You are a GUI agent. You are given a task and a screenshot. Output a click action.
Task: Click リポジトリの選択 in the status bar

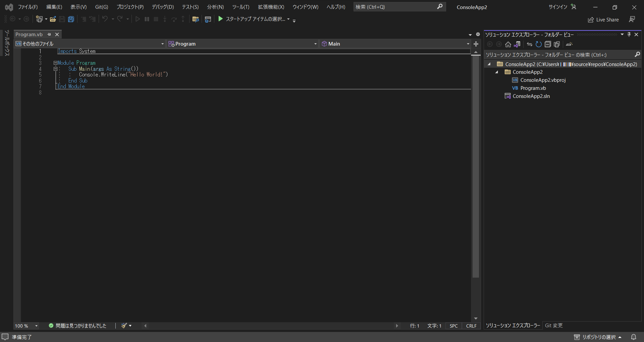[x=599, y=337]
